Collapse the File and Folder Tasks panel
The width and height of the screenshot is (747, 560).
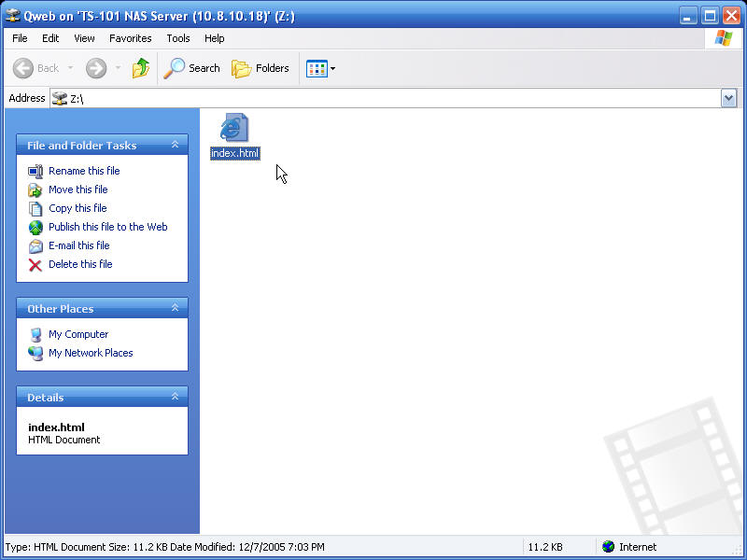click(x=175, y=145)
